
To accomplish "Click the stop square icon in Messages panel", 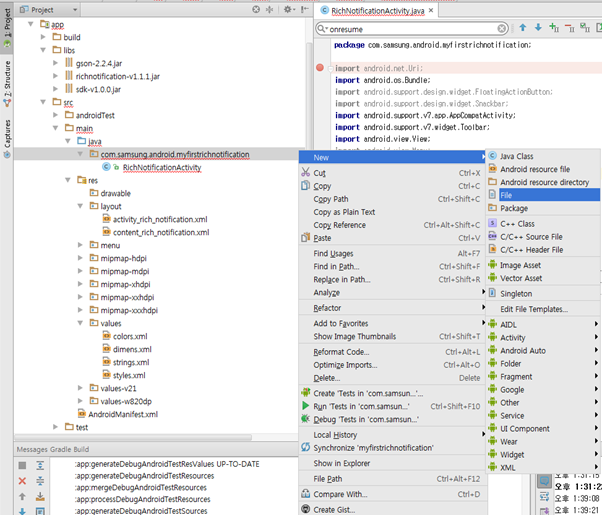I will click(x=22, y=466).
